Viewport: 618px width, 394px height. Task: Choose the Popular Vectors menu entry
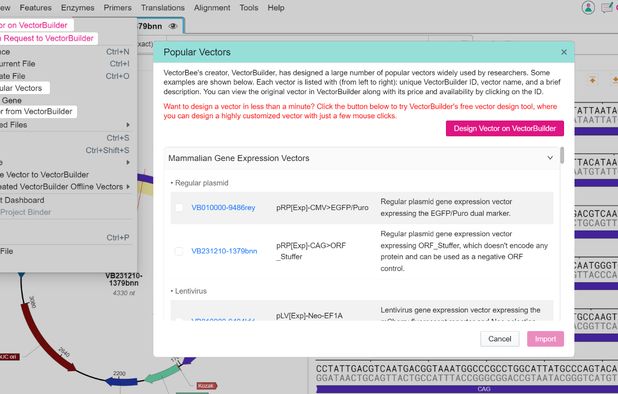tap(24, 88)
